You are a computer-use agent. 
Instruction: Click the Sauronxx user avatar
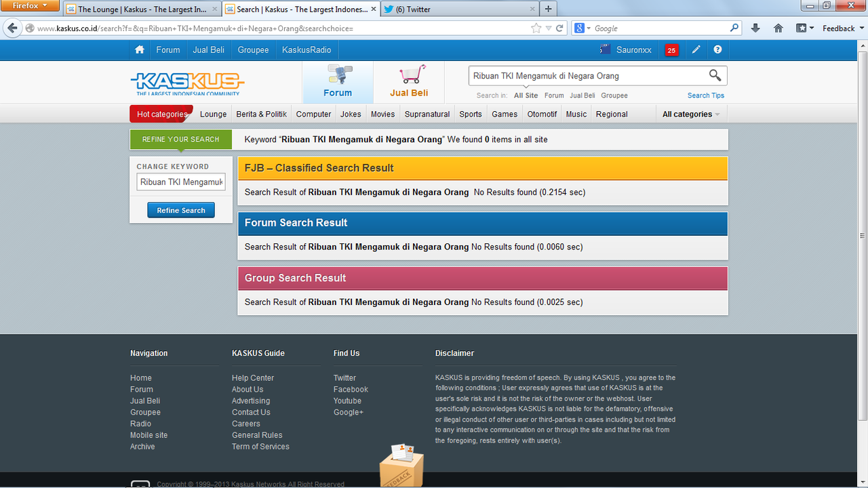(x=605, y=49)
